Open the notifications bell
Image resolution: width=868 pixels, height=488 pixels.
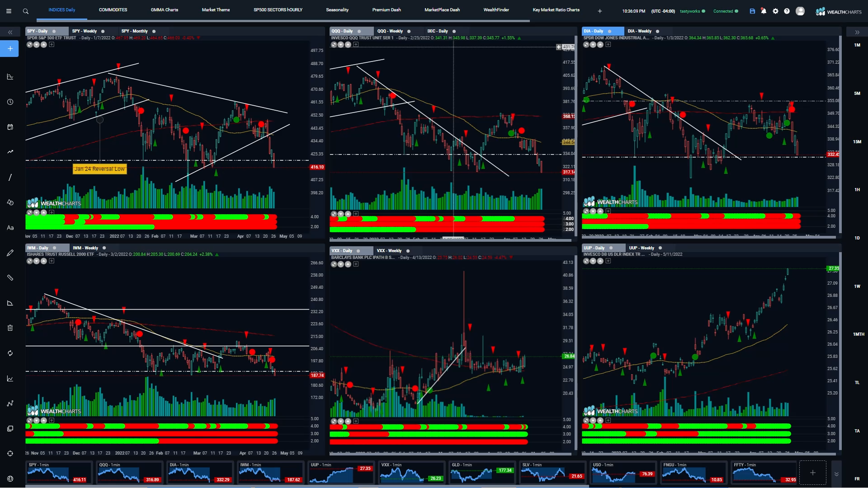click(764, 11)
